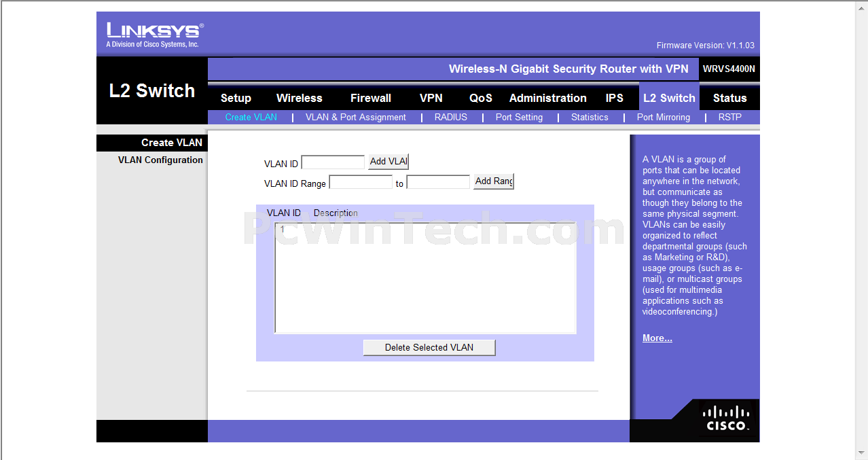Image resolution: width=868 pixels, height=460 pixels.
Task: Click the L2 Switch tab
Action: pyautogui.click(x=669, y=98)
